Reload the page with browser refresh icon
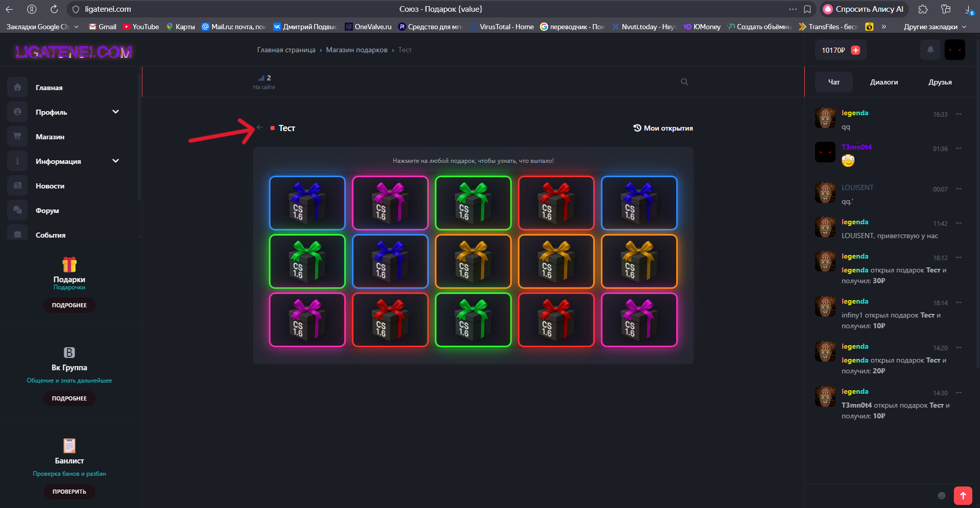Image resolution: width=980 pixels, height=508 pixels. click(x=54, y=9)
